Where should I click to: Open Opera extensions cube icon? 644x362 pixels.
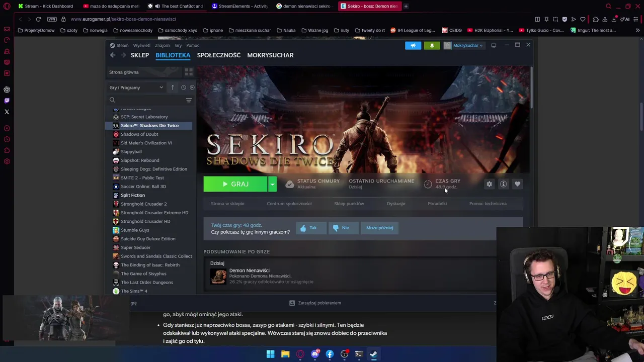tap(596, 19)
